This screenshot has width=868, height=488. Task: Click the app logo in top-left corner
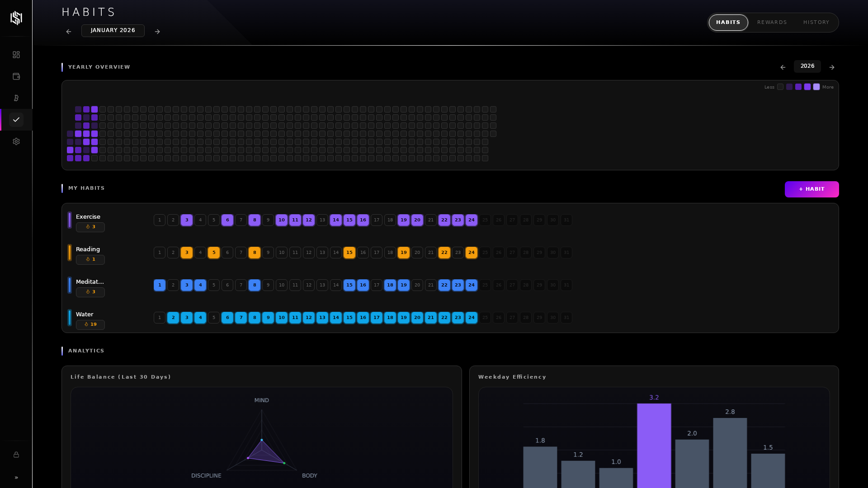(16, 18)
